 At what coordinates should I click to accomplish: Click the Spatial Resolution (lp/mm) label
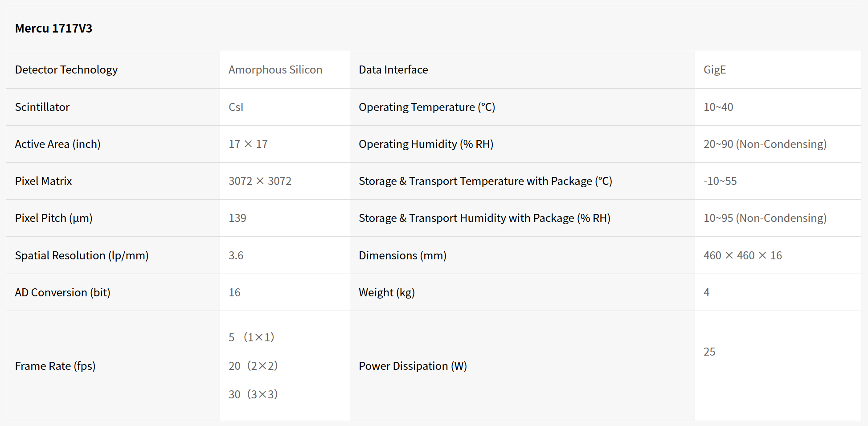tap(82, 256)
